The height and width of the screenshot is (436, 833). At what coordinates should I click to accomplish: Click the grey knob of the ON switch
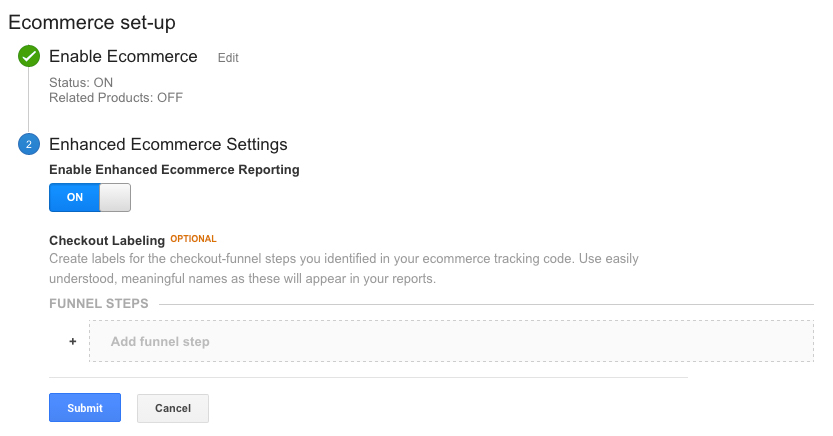point(115,197)
